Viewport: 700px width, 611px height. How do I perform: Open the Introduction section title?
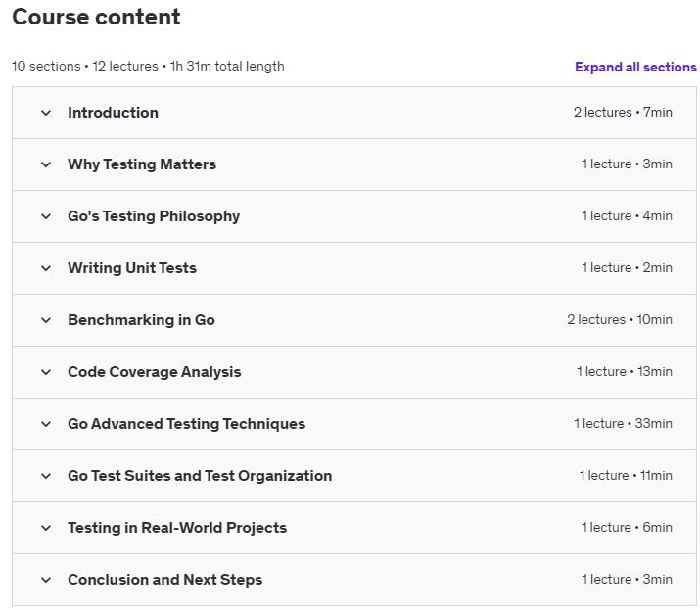coord(113,113)
